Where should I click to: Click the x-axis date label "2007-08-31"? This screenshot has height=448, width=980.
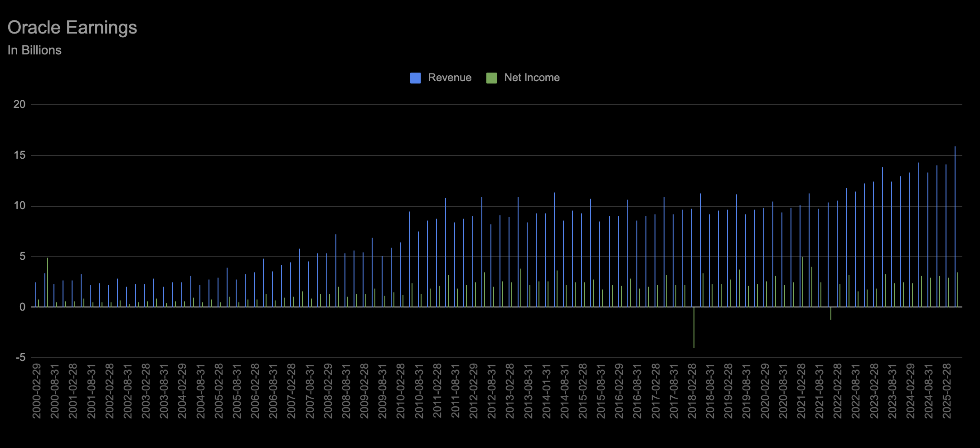tap(310, 391)
